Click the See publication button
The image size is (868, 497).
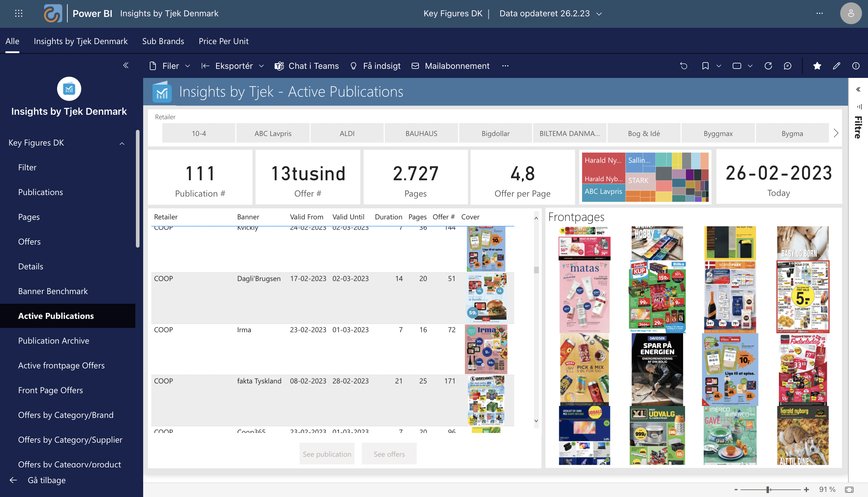click(x=327, y=454)
